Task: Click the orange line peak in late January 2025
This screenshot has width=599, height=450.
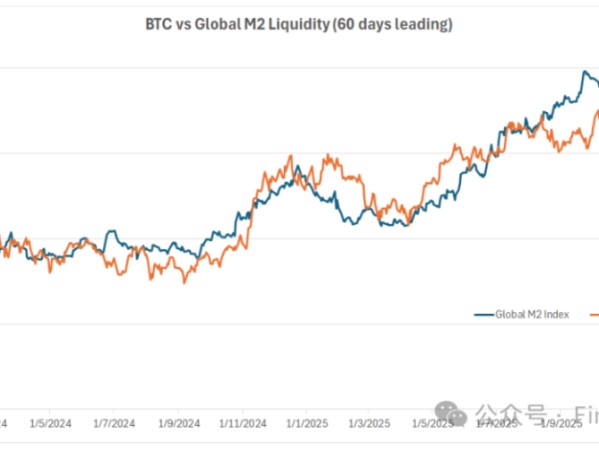Action: click(328, 155)
